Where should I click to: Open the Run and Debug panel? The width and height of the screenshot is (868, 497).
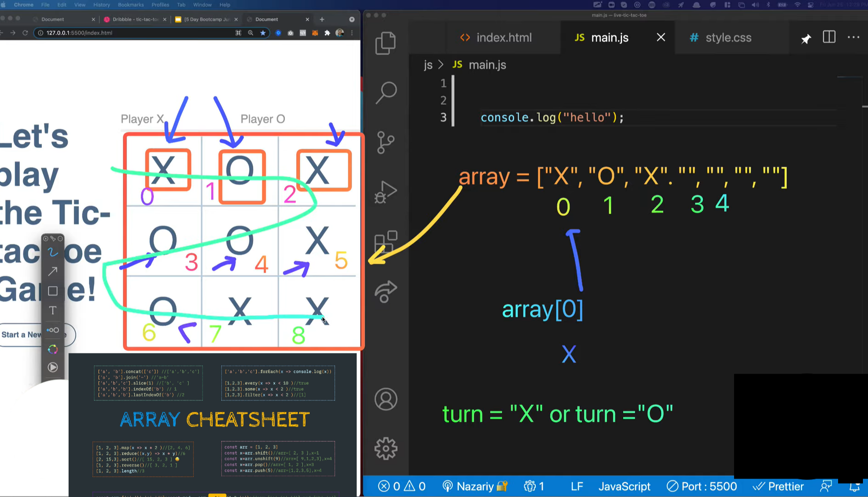pos(386,192)
